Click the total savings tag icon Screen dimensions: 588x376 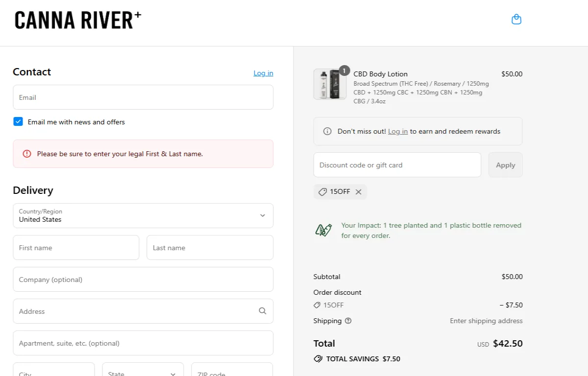click(318, 359)
